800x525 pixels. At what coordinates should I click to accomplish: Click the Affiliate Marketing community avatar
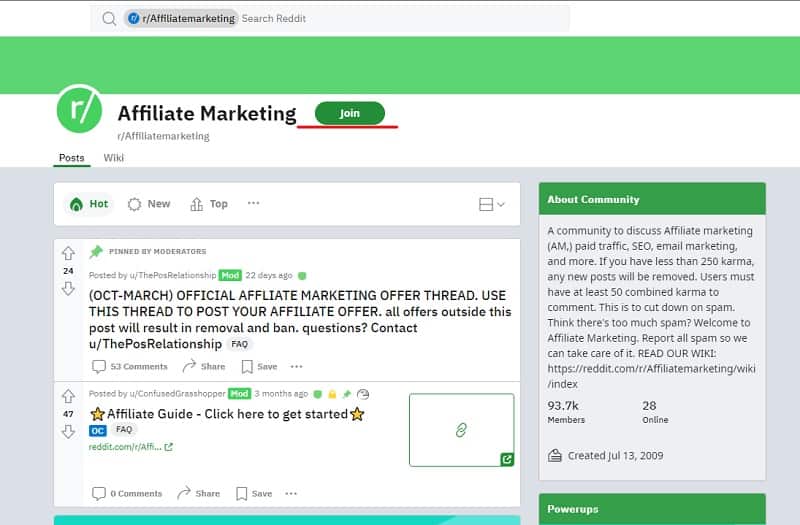coord(80,110)
